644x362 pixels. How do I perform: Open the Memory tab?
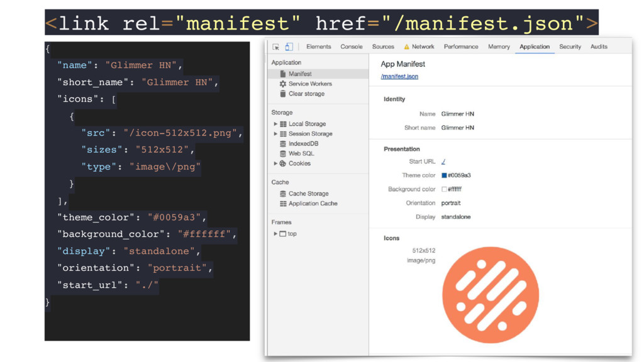click(x=499, y=47)
